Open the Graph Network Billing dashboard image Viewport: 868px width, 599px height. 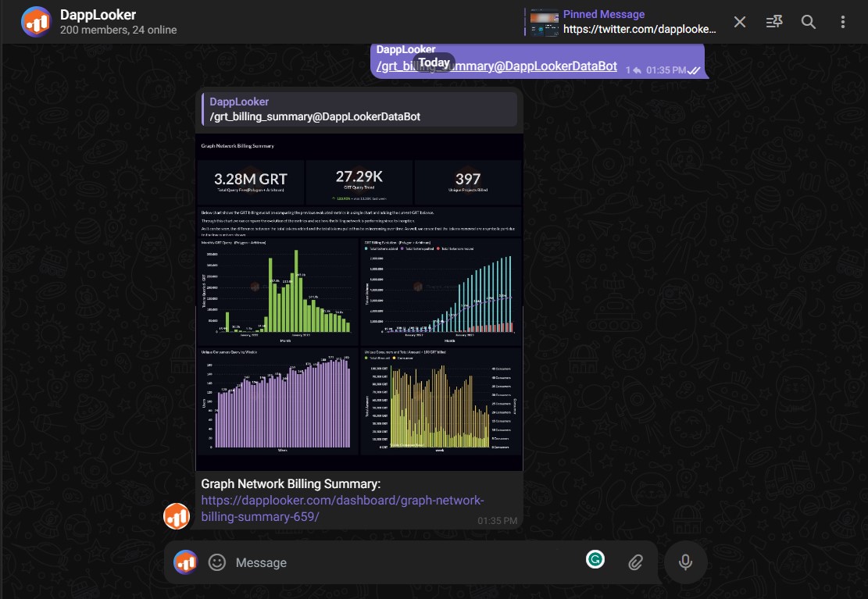[359, 301]
